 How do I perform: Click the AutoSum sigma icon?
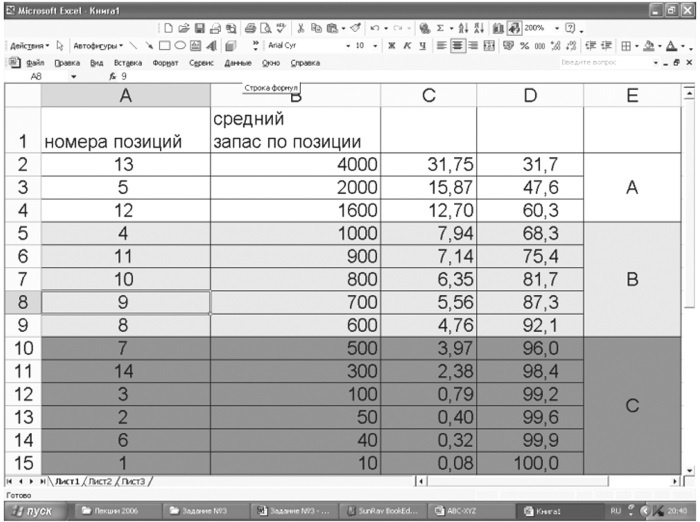[x=438, y=29]
